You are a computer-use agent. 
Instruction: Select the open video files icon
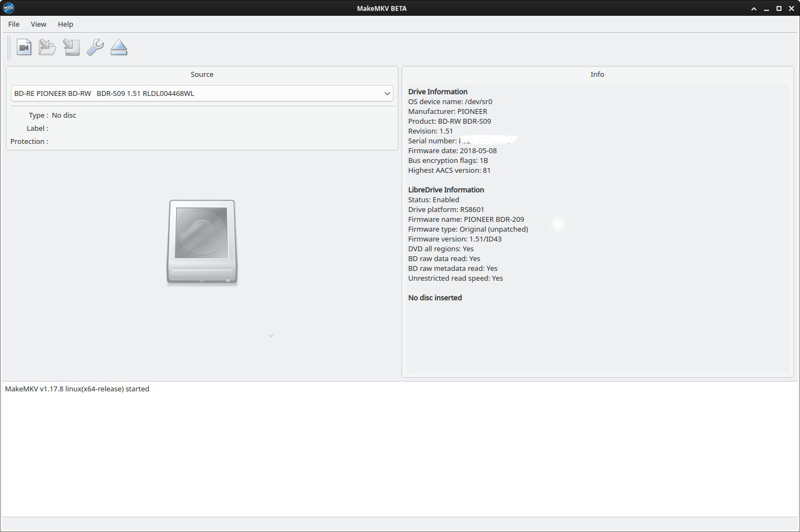24,47
